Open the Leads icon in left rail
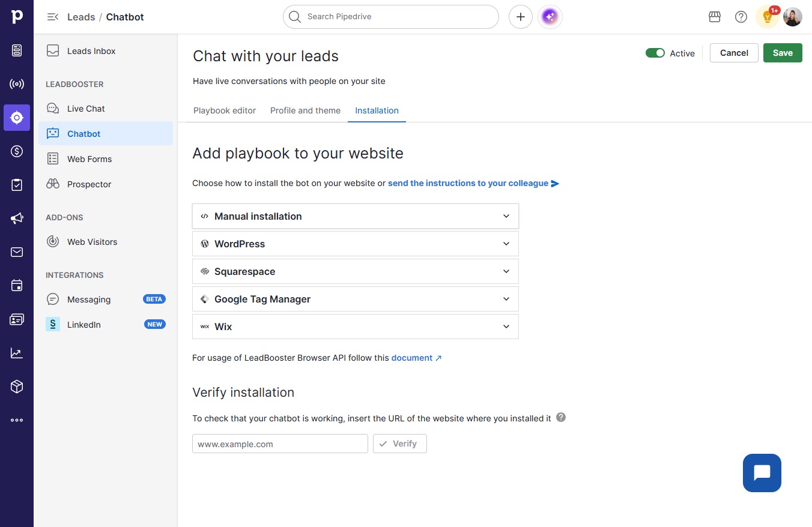The height and width of the screenshot is (527, 812). point(17,118)
